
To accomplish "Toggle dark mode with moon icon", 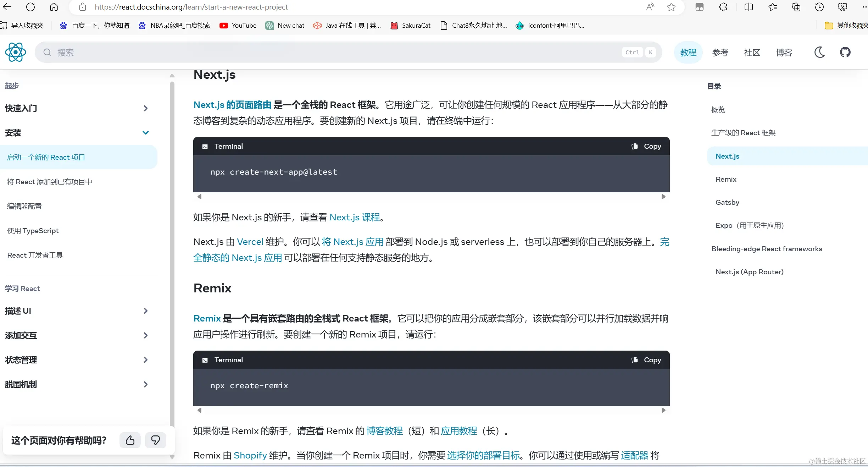I will click(x=819, y=52).
